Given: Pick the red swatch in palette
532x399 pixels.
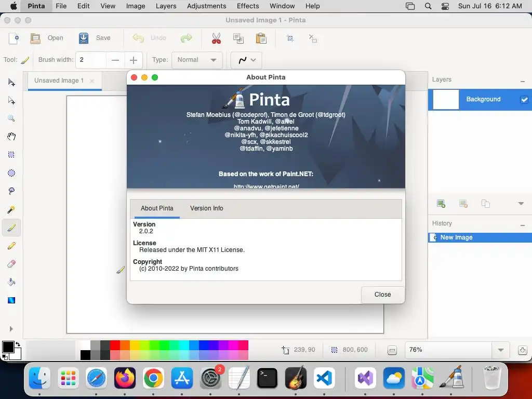Looking at the screenshot, I should point(115,345).
